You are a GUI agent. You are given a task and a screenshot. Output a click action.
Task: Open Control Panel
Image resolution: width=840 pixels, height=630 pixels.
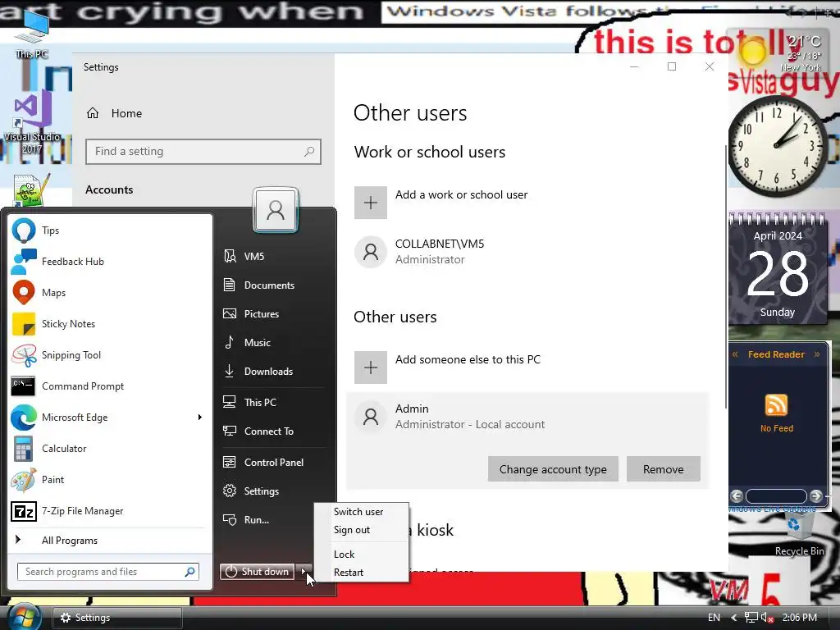(x=273, y=463)
